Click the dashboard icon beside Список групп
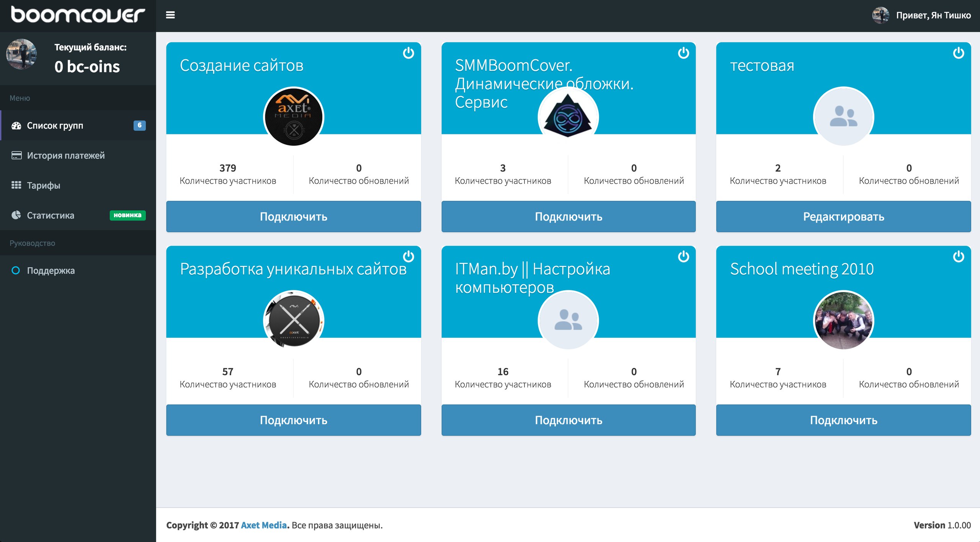The width and height of the screenshot is (980, 542). pos(16,125)
